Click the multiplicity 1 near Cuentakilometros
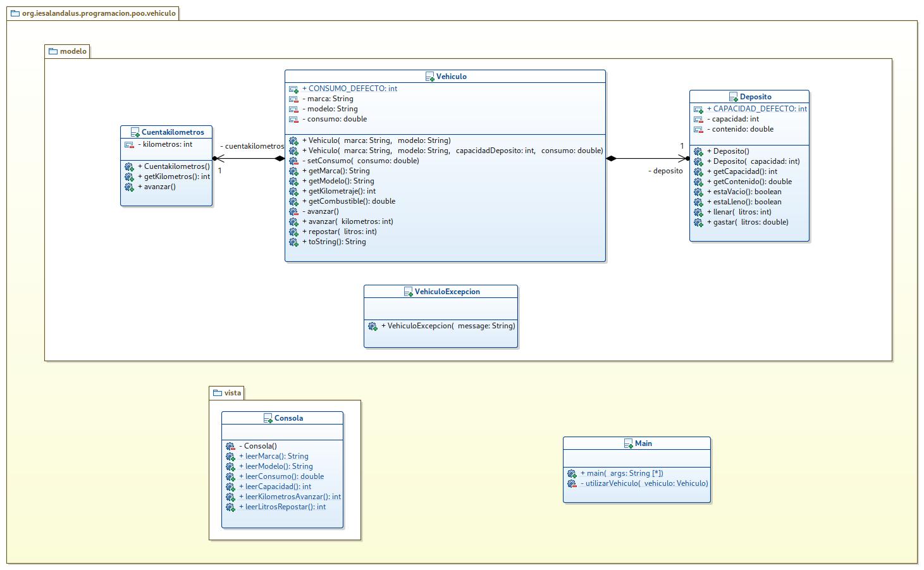The image size is (924, 570). coord(219,170)
